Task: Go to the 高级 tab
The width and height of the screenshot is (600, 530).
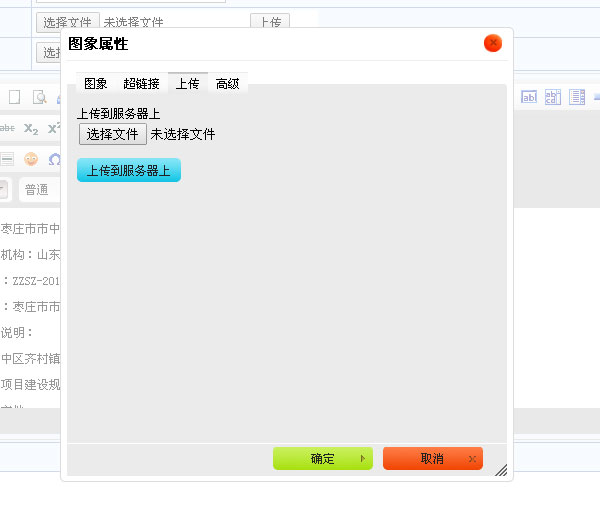Action: point(228,84)
